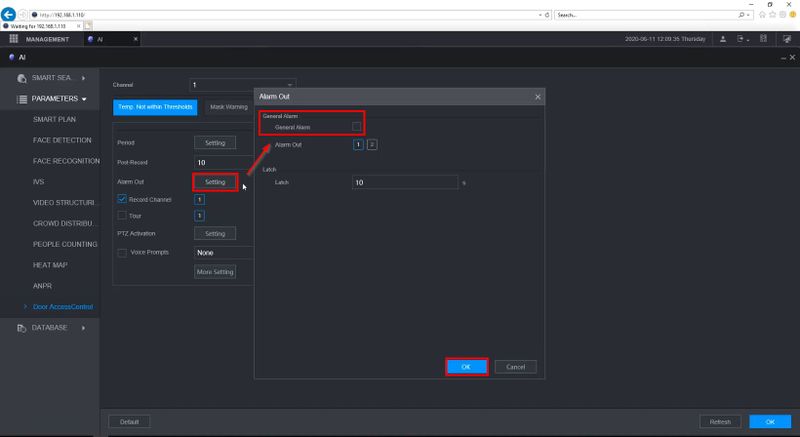
Task: Click the More Setting button
Action: [215, 272]
